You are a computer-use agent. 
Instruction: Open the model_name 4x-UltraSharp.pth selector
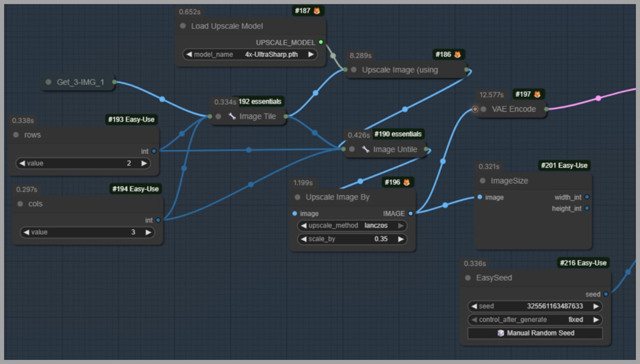tap(250, 55)
